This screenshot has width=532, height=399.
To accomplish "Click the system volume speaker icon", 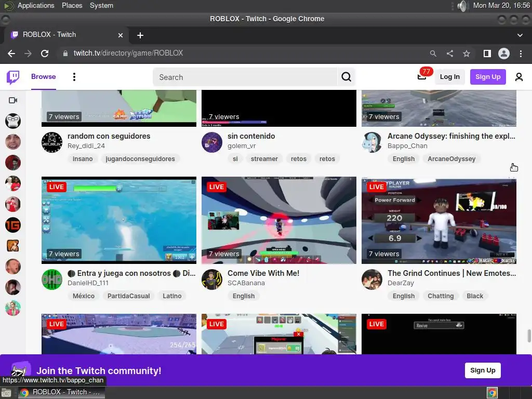I will point(462,6).
